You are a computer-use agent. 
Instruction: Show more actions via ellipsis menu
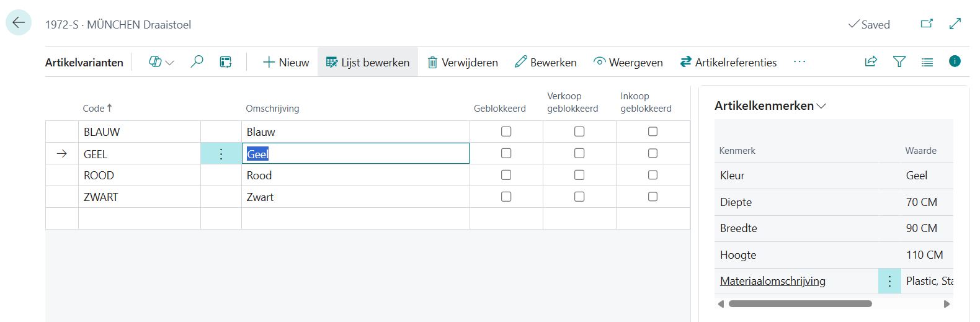click(x=800, y=61)
